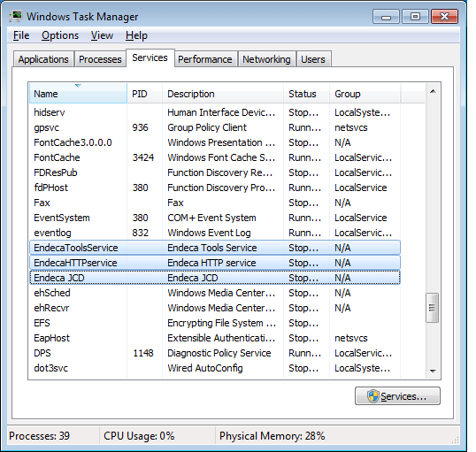Click the Processes: 39 status bar entry
Screen dimensions: 476x452
(40, 436)
